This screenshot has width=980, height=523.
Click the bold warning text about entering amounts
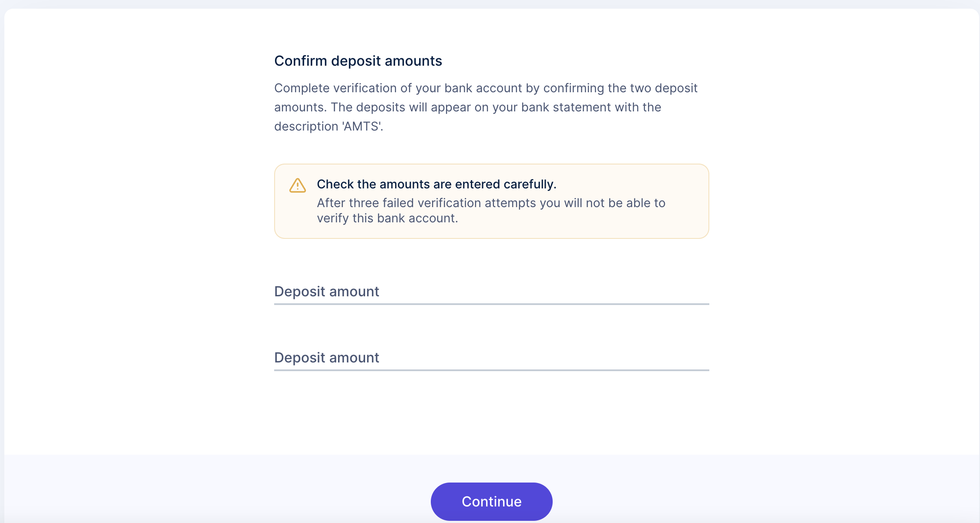[x=436, y=184]
